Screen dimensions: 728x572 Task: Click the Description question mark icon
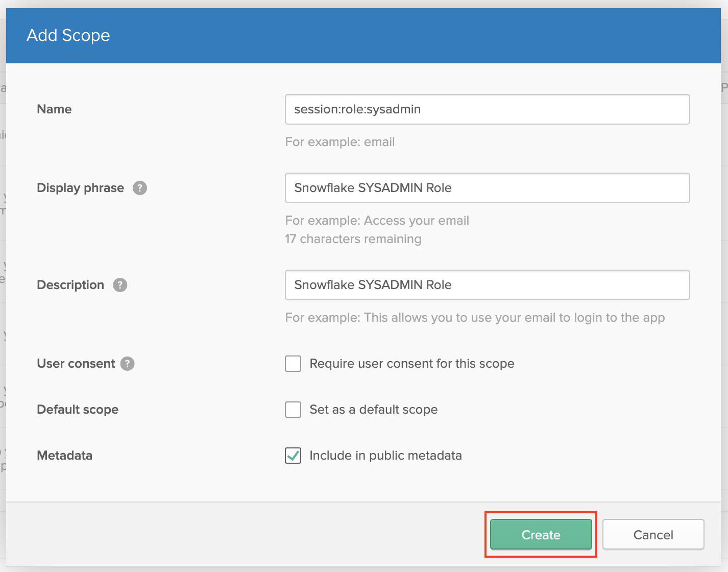pos(120,285)
